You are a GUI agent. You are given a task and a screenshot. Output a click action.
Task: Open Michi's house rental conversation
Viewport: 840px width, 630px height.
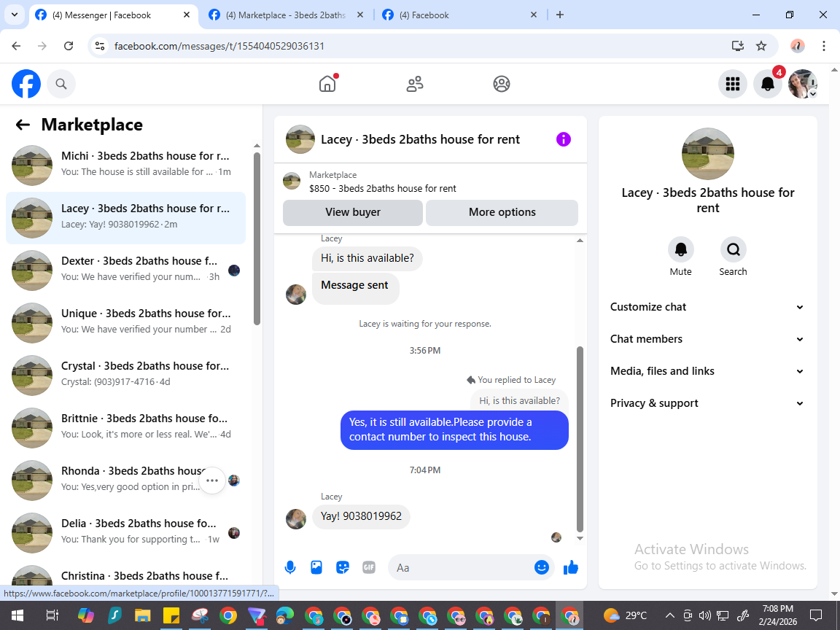coord(125,165)
